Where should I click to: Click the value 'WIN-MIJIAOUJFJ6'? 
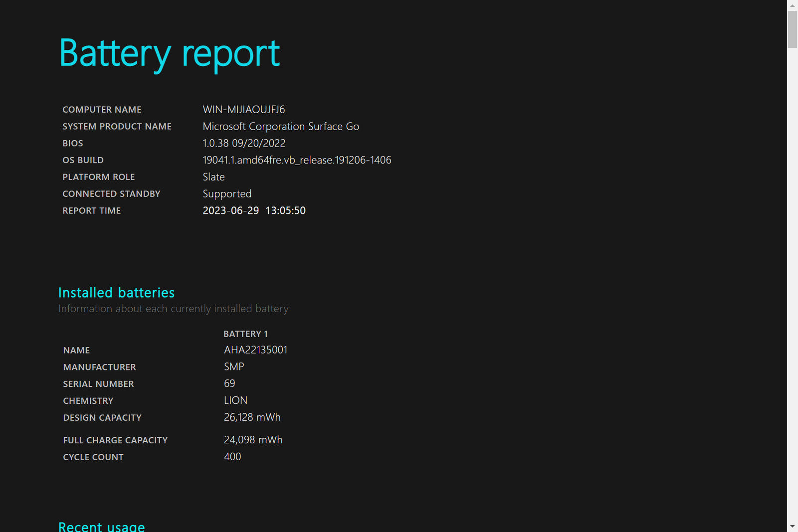coord(244,110)
